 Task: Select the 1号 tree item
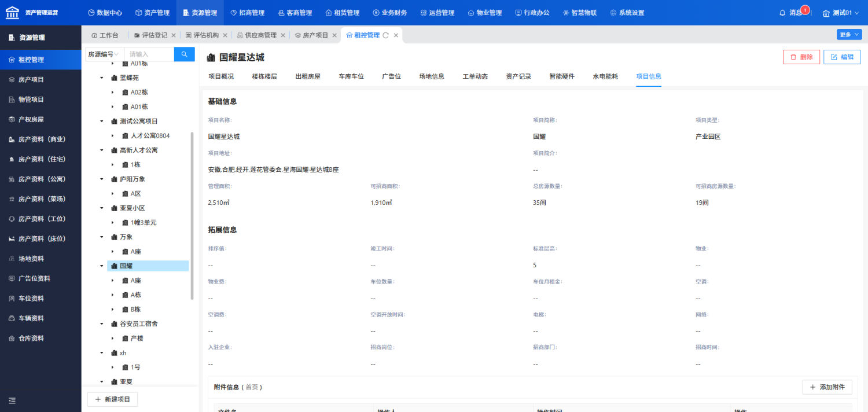[135, 367]
